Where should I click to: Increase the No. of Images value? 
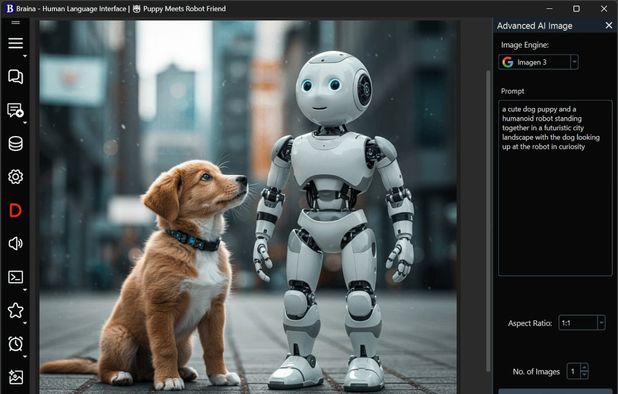coord(584,367)
